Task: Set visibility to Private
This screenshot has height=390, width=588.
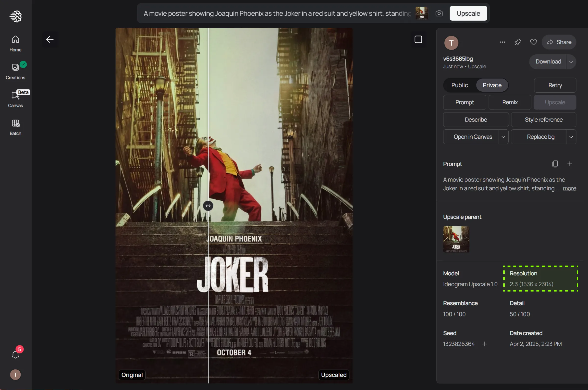Action: point(492,85)
